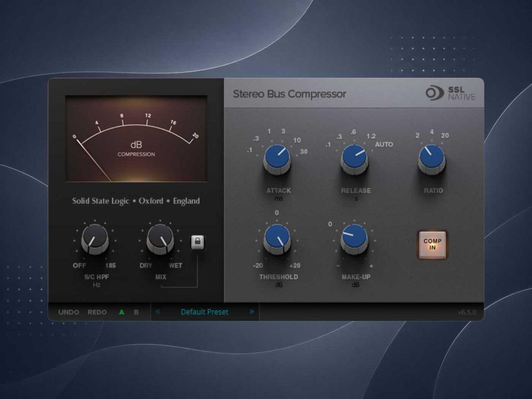Click the 10 ms attack marking

(x=297, y=140)
